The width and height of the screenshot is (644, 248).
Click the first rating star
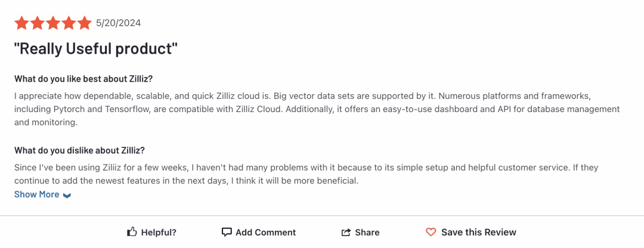click(22, 23)
